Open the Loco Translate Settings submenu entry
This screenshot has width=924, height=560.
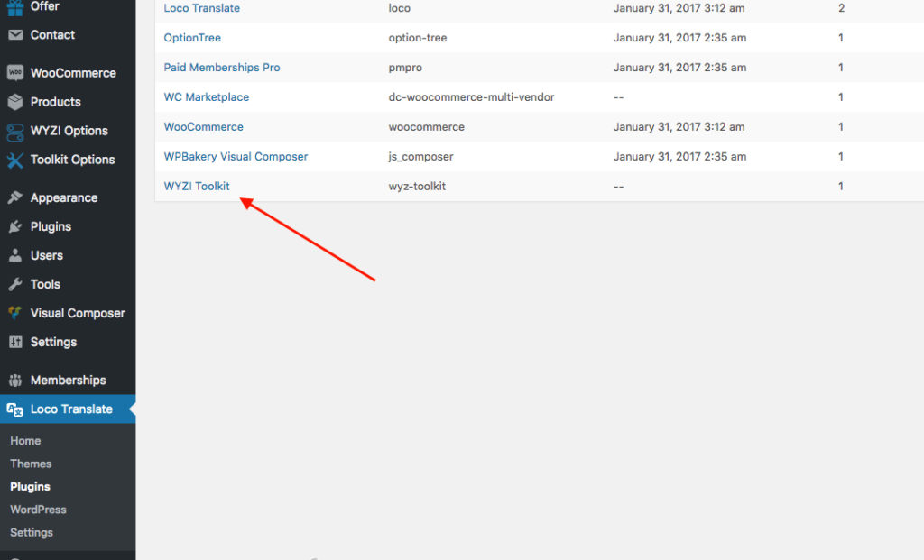coord(32,532)
